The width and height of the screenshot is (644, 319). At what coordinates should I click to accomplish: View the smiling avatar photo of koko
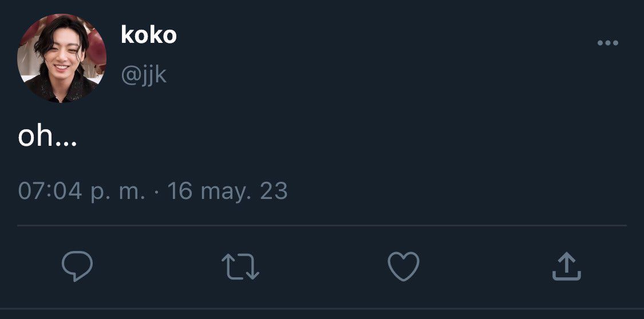(62, 58)
